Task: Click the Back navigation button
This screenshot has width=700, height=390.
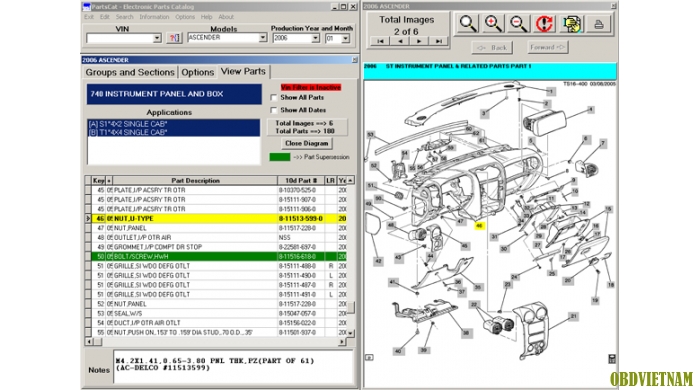Action: pos(492,47)
